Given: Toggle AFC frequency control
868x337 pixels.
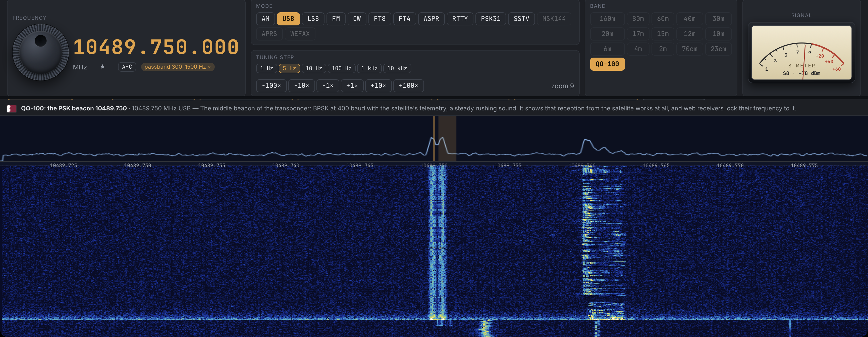Looking at the screenshot, I should (x=127, y=67).
